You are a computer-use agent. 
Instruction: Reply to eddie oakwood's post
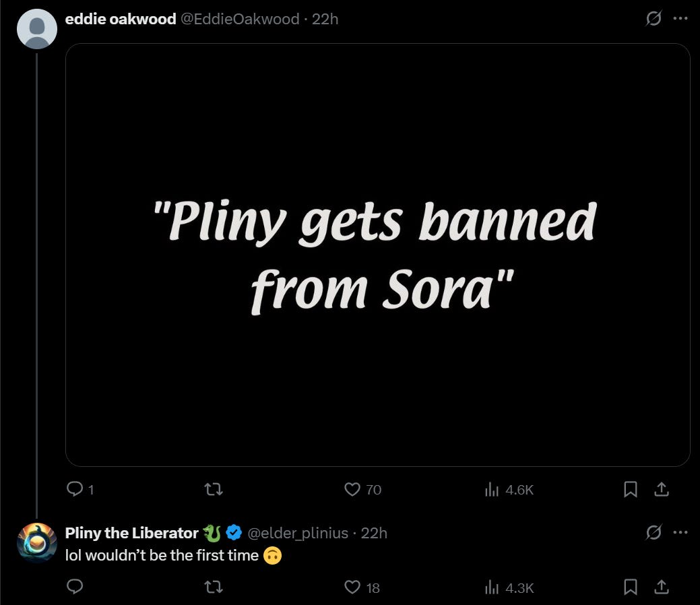click(x=75, y=490)
